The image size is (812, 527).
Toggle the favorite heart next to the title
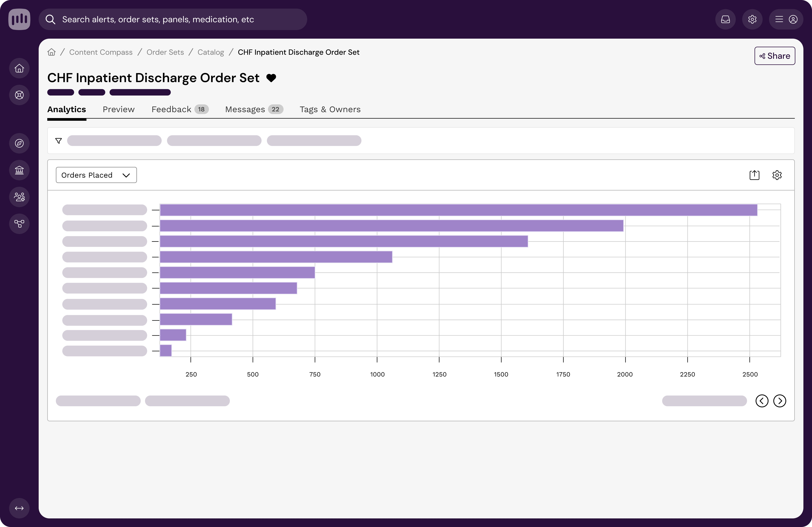click(x=271, y=78)
